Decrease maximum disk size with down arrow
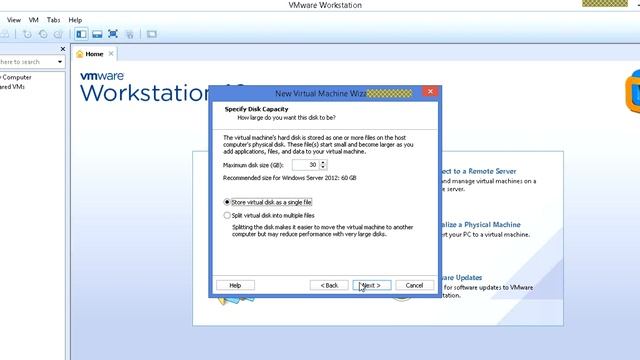The image size is (640, 360). coord(323,167)
